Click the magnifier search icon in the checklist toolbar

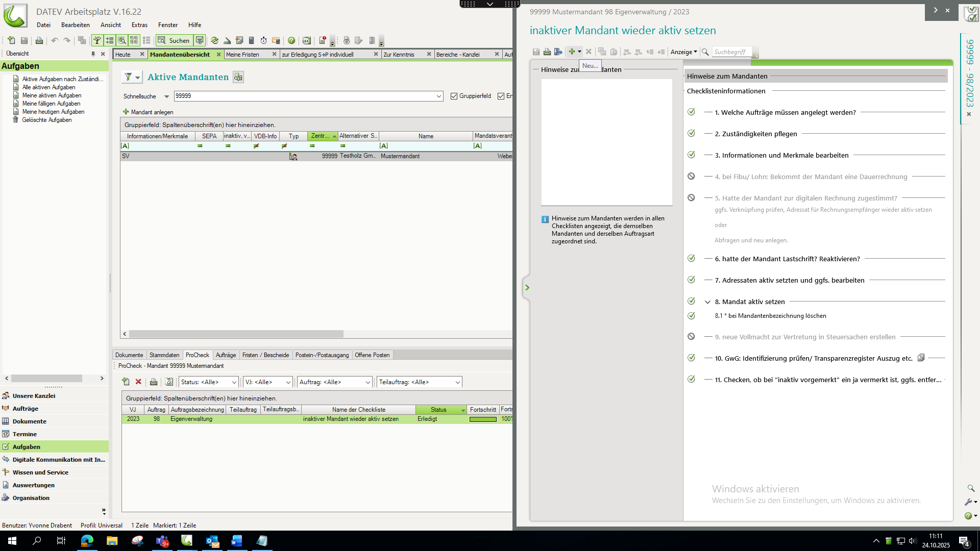coord(705,52)
